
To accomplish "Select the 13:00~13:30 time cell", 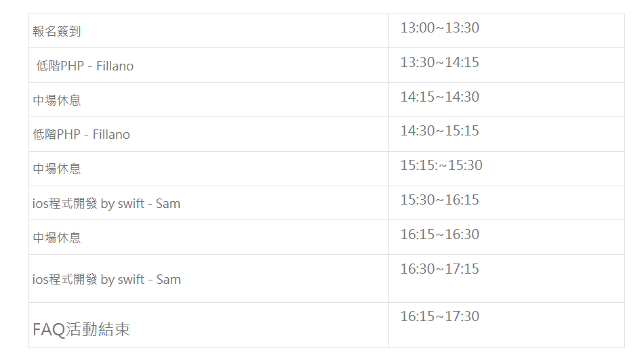I will (506, 30).
